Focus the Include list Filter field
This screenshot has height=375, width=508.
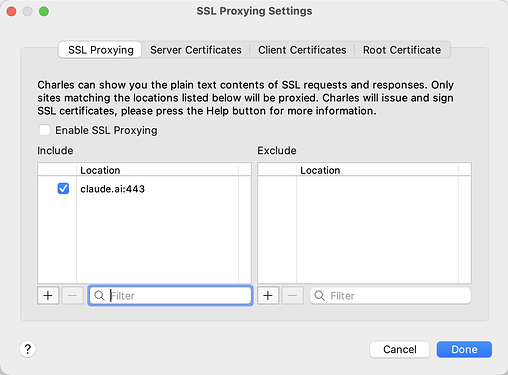coord(170,295)
